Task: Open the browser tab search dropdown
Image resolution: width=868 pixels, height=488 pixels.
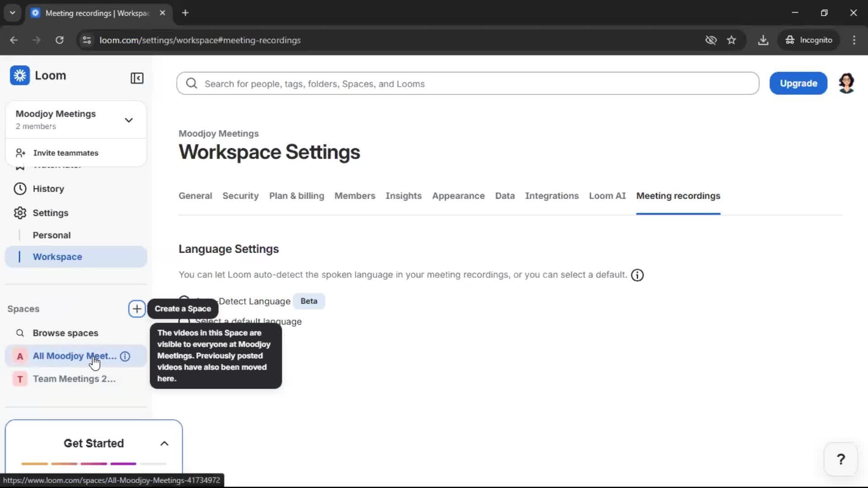Action: point(12,13)
